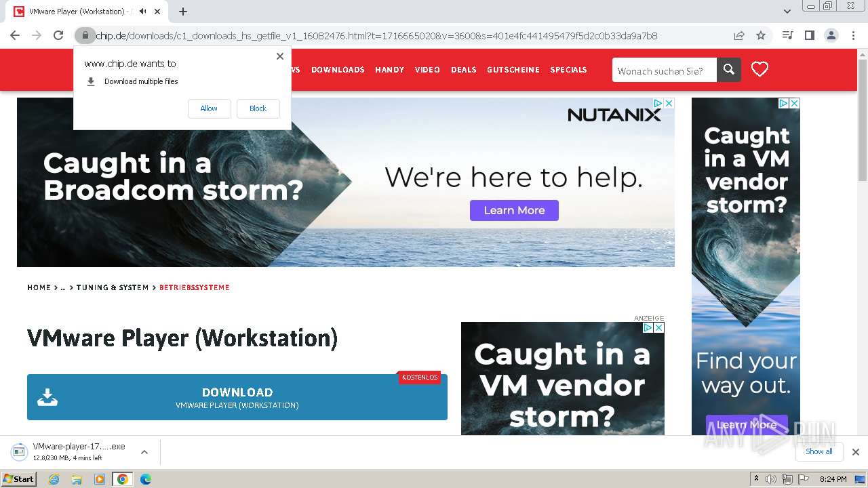Click the address bar URL
The width and height of the screenshot is (868, 488).
click(x=376, y=35)
